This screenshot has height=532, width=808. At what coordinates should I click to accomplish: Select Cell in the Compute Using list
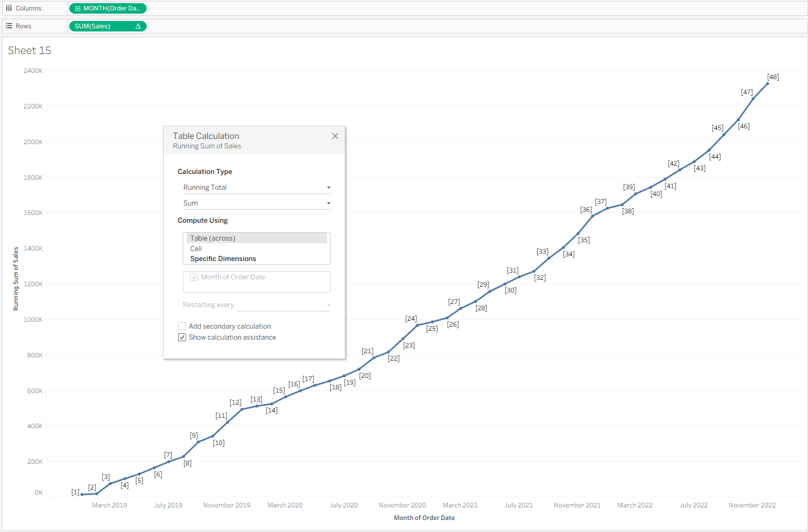196,248
